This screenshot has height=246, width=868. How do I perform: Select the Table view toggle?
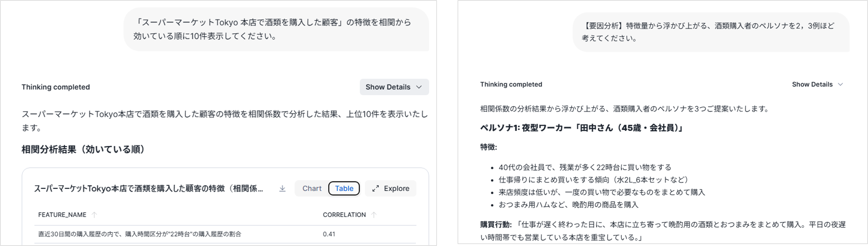[344, 188]
